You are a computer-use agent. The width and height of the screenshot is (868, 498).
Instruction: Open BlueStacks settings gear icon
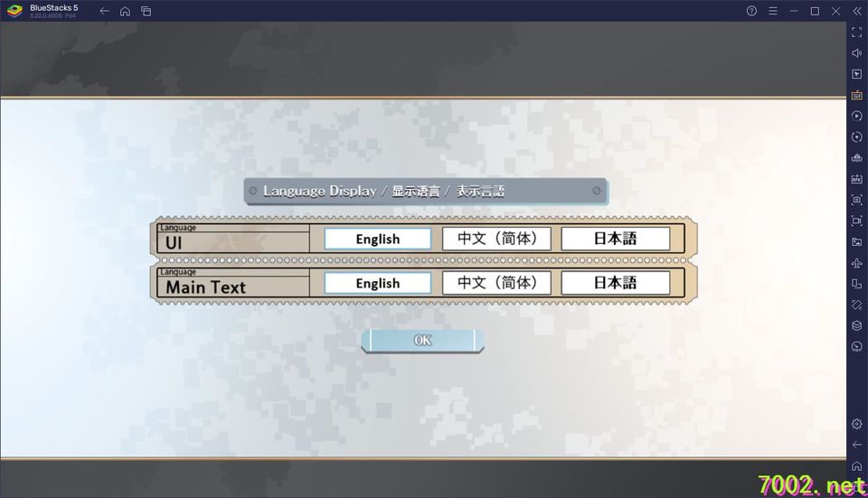click(x=857, y=424)
